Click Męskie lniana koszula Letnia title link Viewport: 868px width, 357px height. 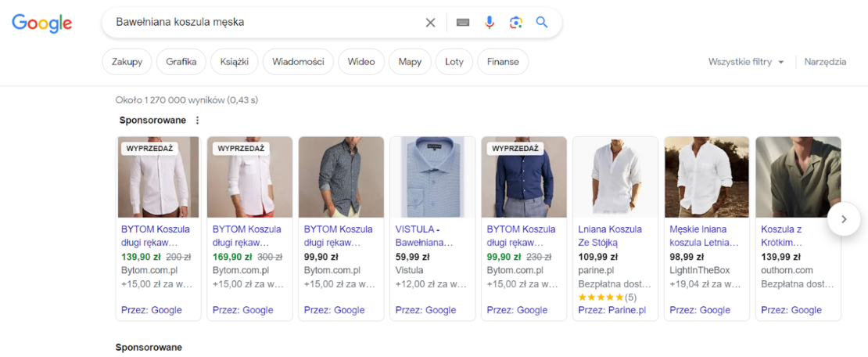(704, 236)
